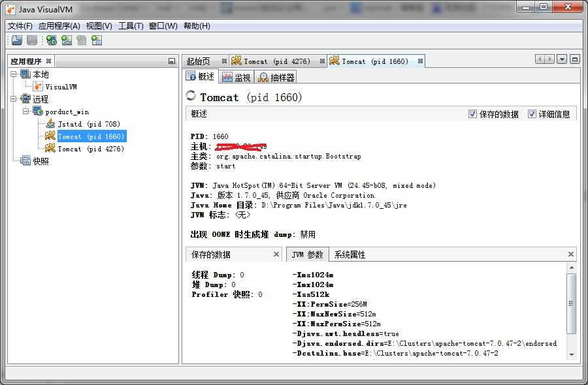Close the Tomcat (pid 1660) tab
This screenshot has width=588, height=385.
[420, 61]
